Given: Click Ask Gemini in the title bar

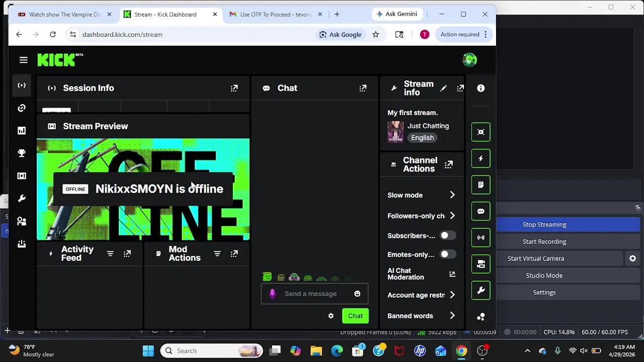Looking at the screenshot, I should [x=397, y=14].
